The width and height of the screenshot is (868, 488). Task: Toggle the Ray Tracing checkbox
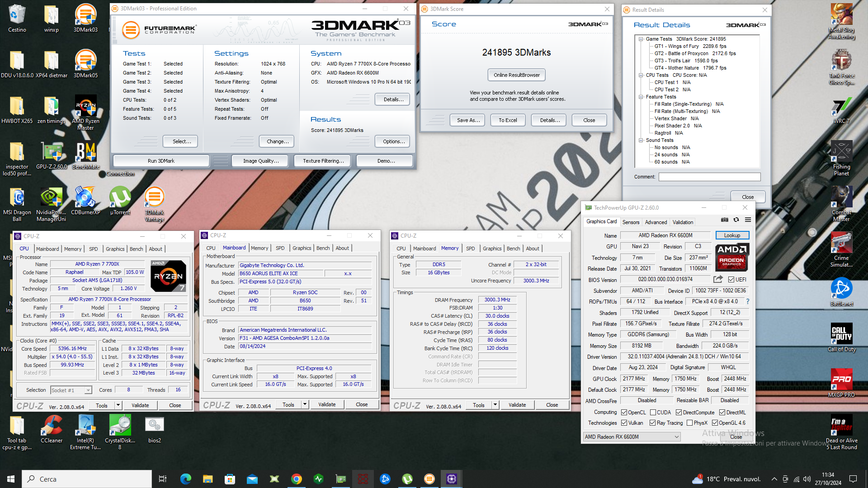point(652,423)
